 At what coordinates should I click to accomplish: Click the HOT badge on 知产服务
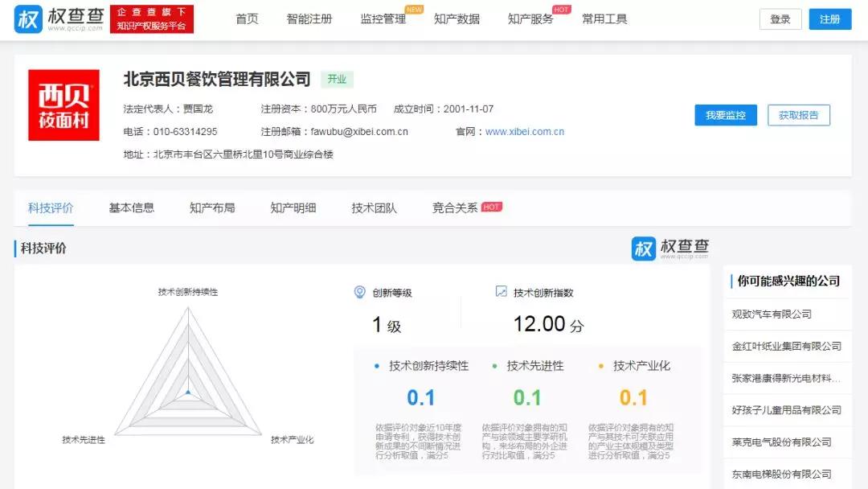pyautogui.click(x=561, y=10)
